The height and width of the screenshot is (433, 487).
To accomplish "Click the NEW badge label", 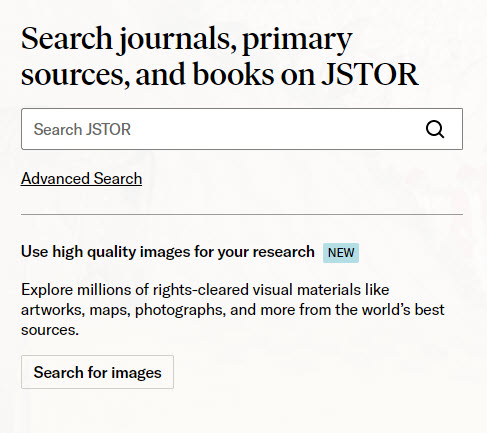I will click(x=341, y=253).
